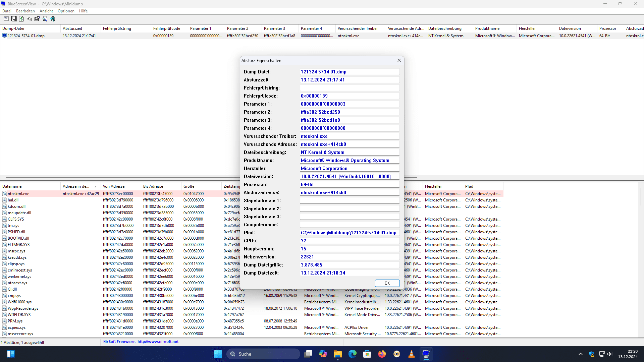This screenshot has height=362, width=644.
Task: Click the Exit door toolbar icon
Action: [x=53, y=19]
